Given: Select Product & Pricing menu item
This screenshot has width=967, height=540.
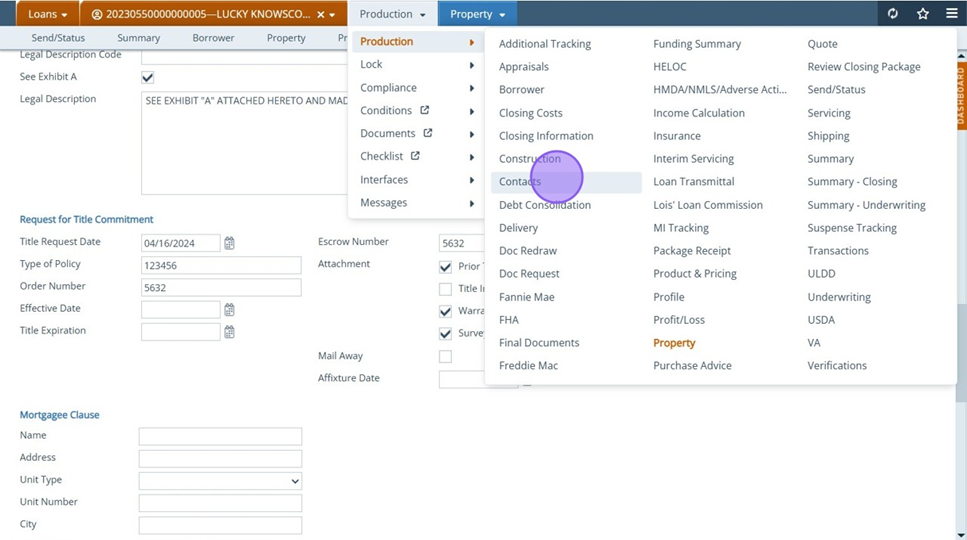Looking at the screenshot, I should [x=695, y=274].
